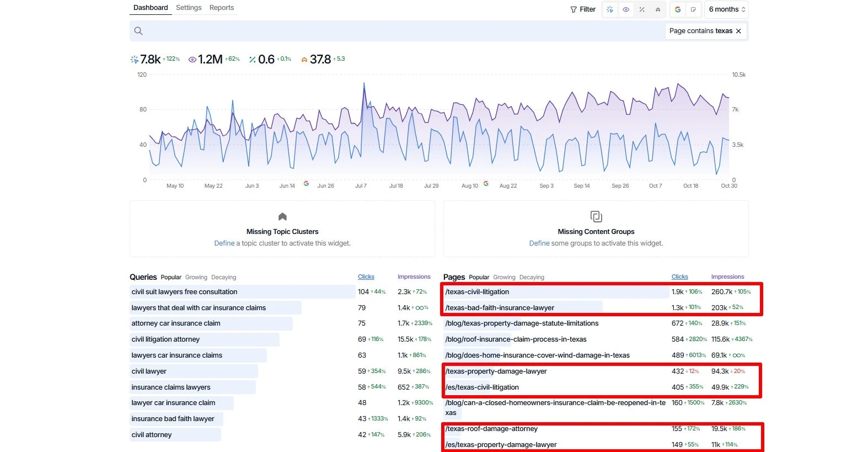Select query 'attorney car insurance claim'

pyautogui.click(x=176, y=323)
